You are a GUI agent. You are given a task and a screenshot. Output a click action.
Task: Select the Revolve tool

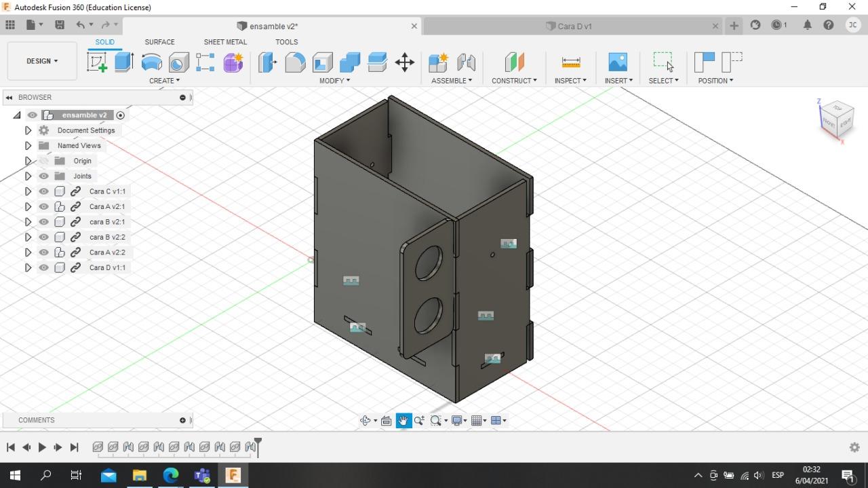pyautogui.click(x=151, y=62)
